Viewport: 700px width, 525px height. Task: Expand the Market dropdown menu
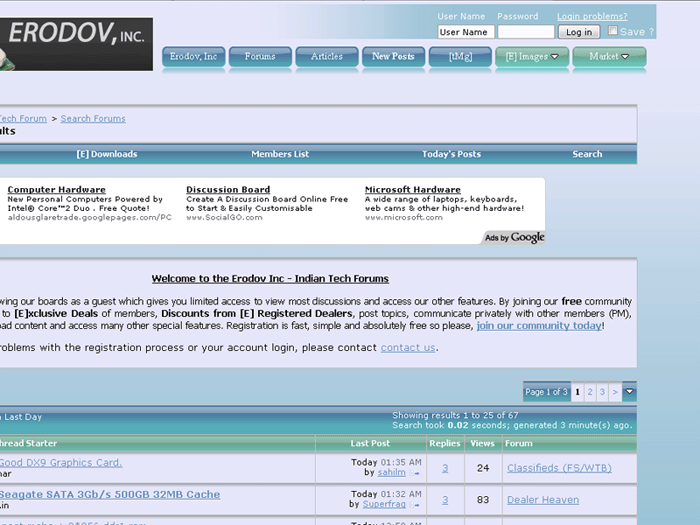click(x=609, y=57)
